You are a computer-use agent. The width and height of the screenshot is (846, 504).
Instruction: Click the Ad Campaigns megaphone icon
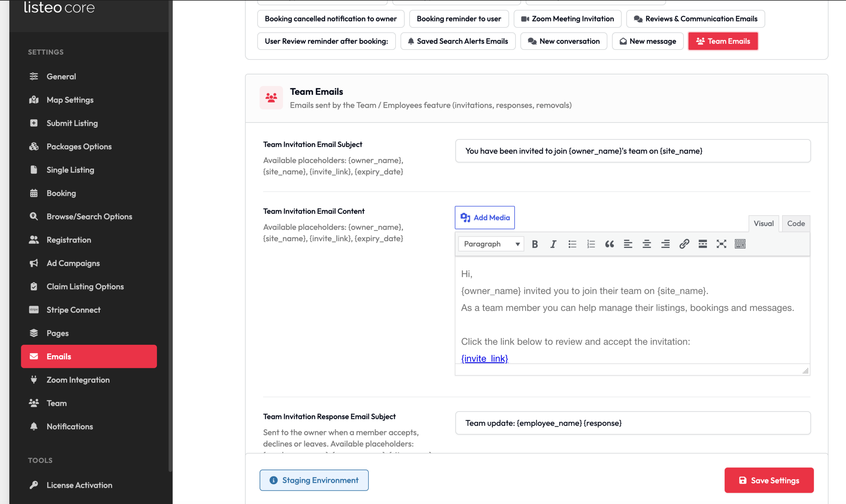pos(34,263)
